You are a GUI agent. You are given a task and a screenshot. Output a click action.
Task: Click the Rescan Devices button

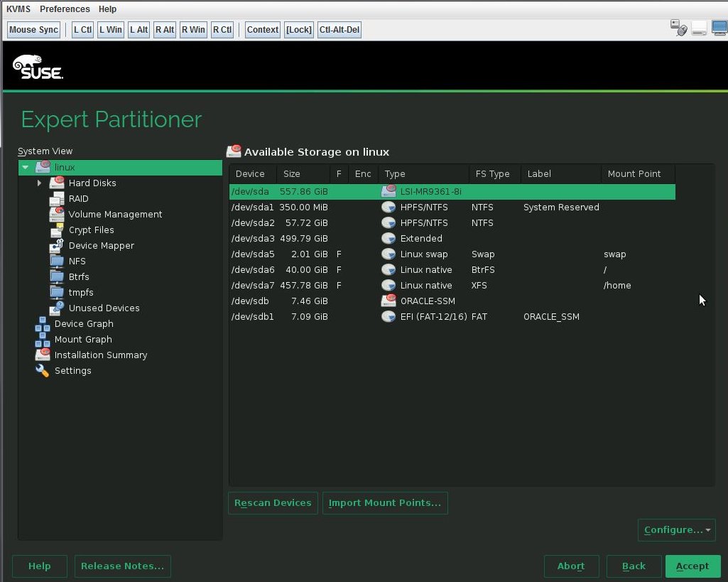pos(273,502)
